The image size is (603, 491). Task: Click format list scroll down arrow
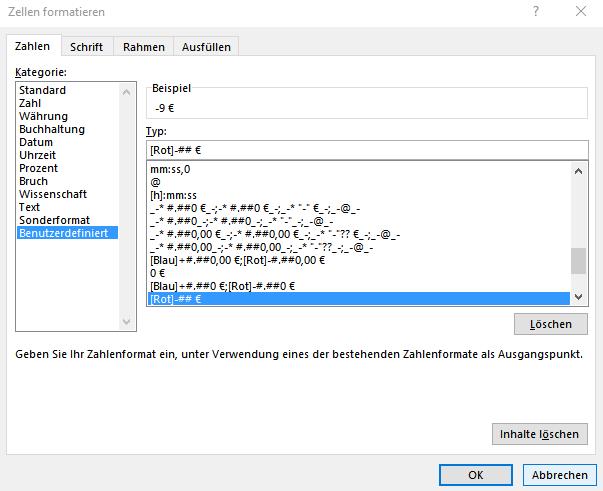(578, 296)
